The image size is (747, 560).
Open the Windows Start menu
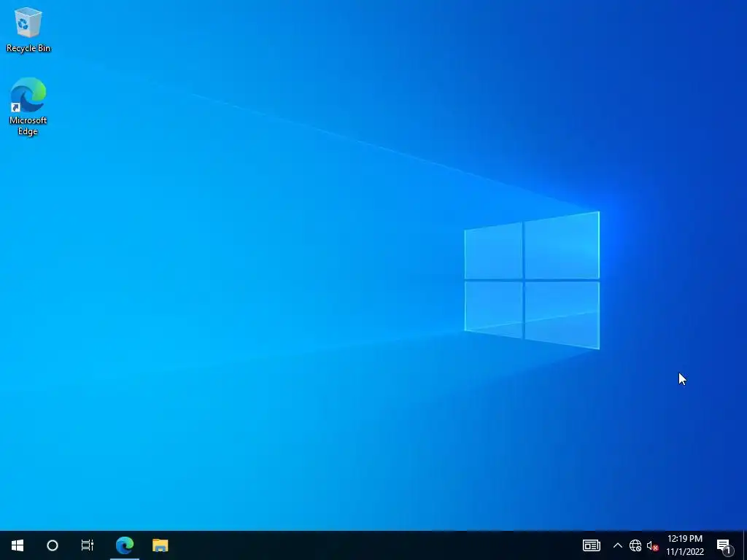(18, 545)
